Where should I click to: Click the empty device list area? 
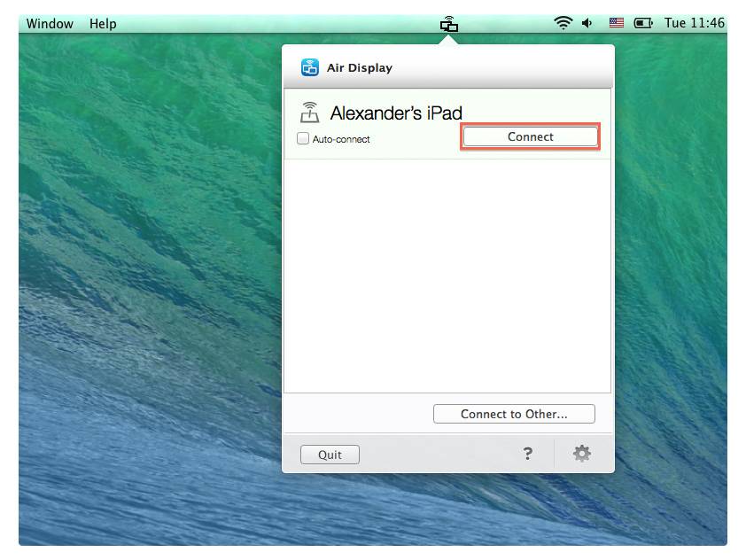[447, 275]
